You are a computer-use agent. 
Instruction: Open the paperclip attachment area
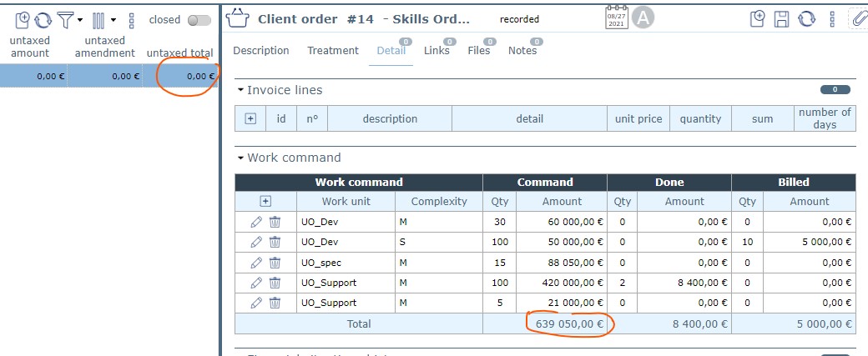tap(858, 18)
